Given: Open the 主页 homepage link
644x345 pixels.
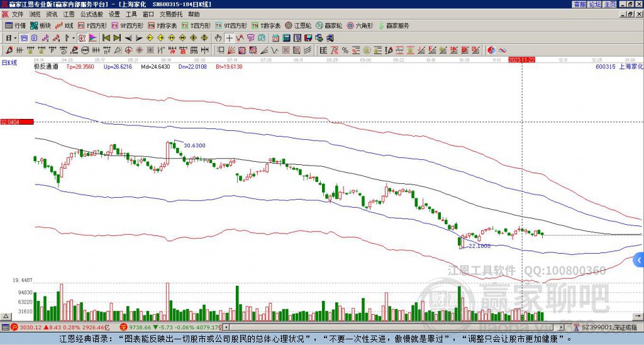Looking at the screenshot, I should click(609, 4).
